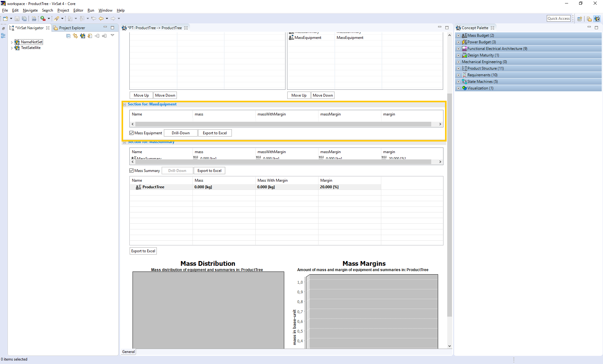The width and height of the screenshot is (603, 364).
Task: Uncheck the Mass Equipment checkbox
Action: coord(132,133)
